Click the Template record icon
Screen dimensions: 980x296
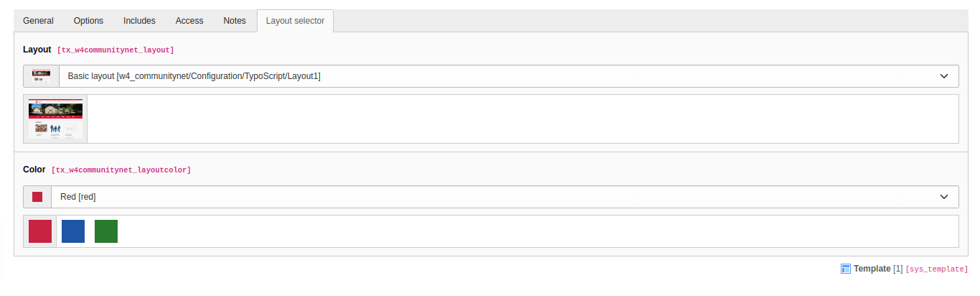(x=846, y=269)
